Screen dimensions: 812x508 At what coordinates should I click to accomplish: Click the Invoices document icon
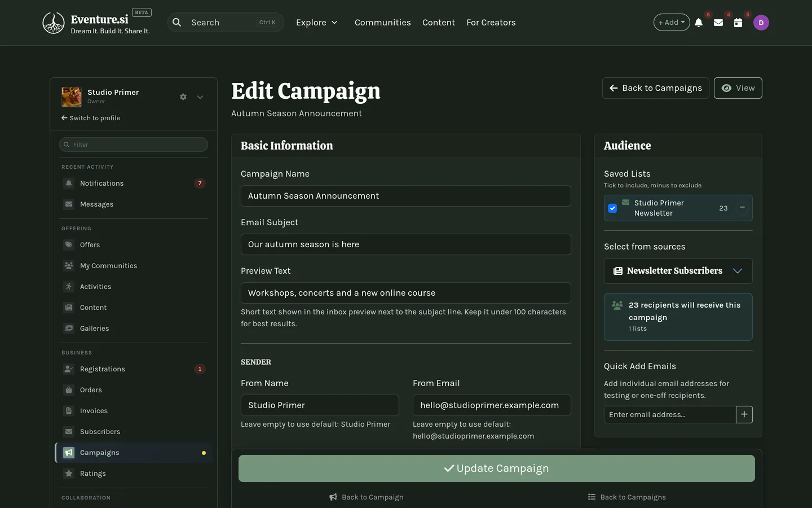pos(69,411)
